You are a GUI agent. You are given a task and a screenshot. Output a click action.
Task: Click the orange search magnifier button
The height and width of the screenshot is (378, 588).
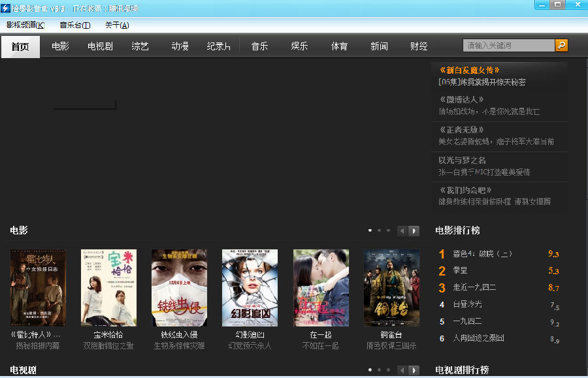pos(561,45)
